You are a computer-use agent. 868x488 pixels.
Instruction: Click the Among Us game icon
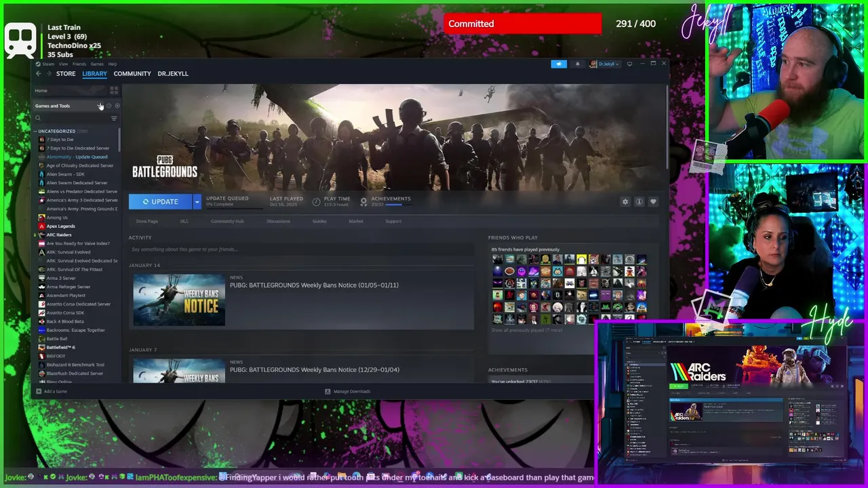pos(42,218)
